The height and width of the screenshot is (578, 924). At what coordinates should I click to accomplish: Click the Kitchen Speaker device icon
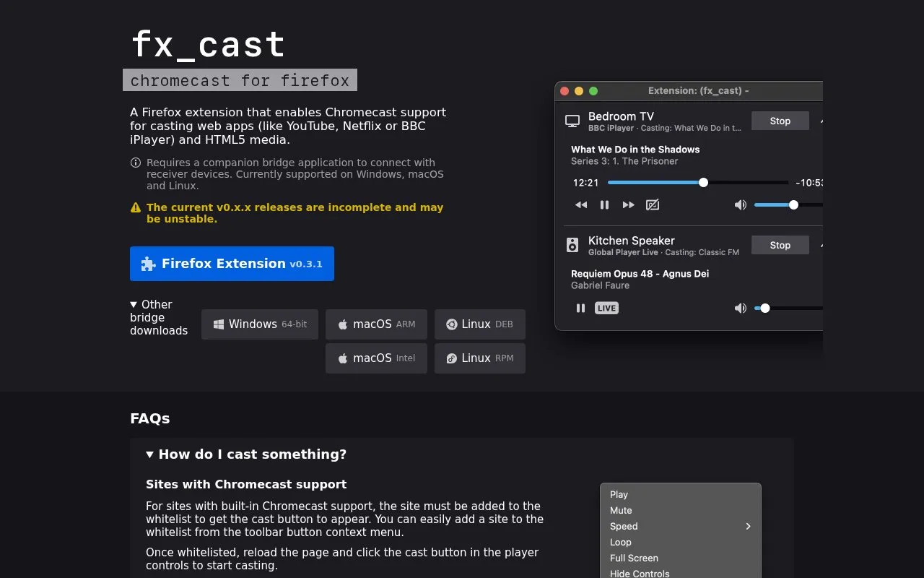click(x=572, y=246)
